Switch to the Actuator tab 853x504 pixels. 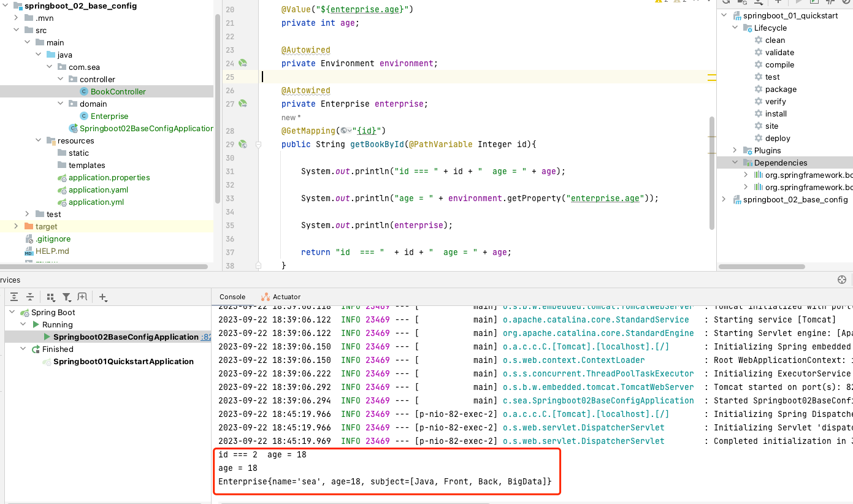(281, 297)
